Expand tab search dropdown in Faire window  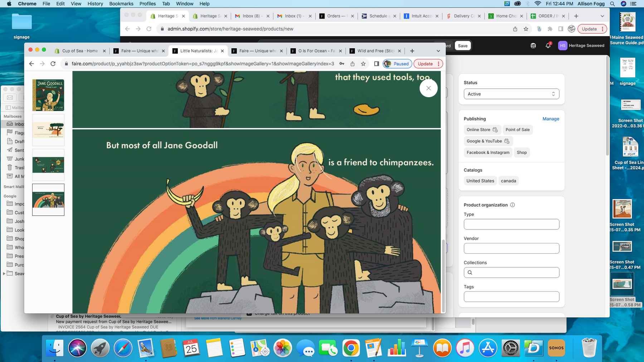coord(438,51)
